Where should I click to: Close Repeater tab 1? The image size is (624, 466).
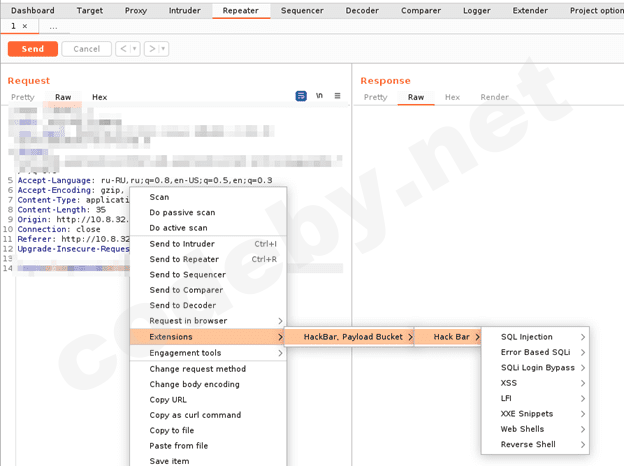coord(25,26)
